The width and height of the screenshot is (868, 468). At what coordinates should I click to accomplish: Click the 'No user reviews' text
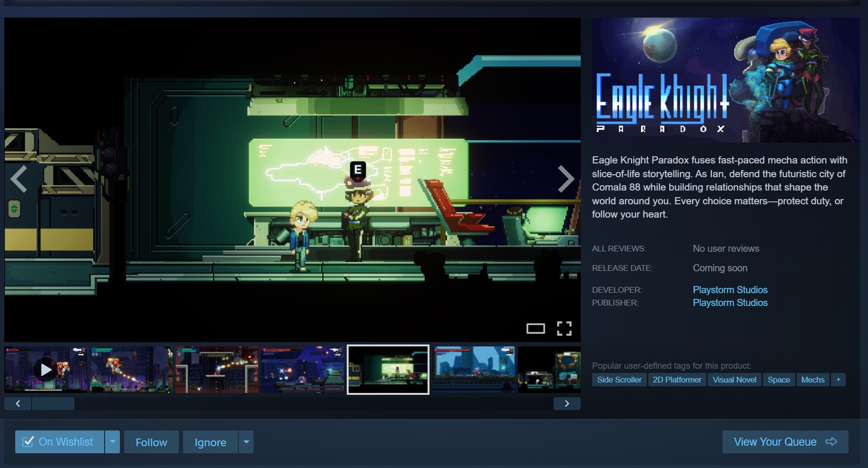(x=726, y=248)
